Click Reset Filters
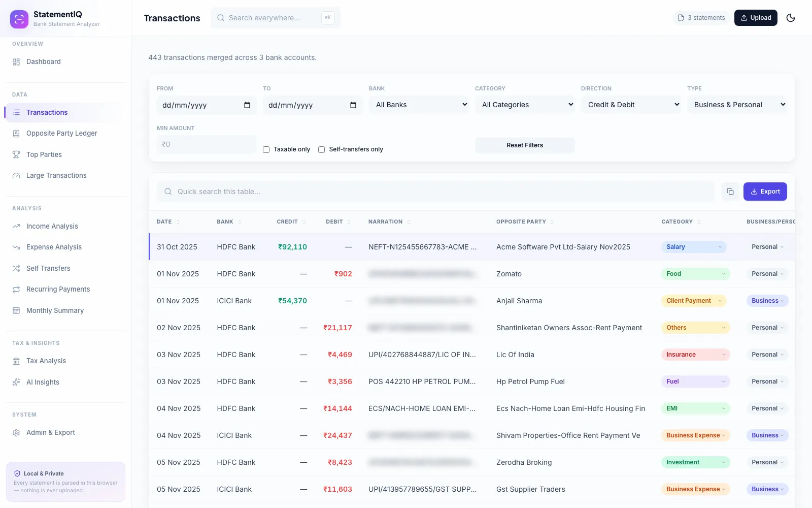 click(525, 145)
